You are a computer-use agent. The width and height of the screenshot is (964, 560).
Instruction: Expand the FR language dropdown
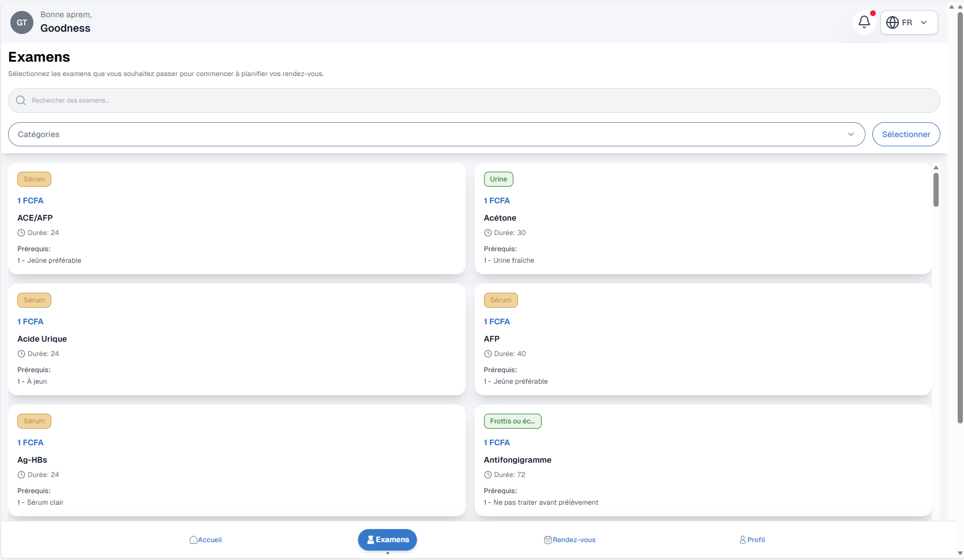pyautogui.click(x=923, y=22)
